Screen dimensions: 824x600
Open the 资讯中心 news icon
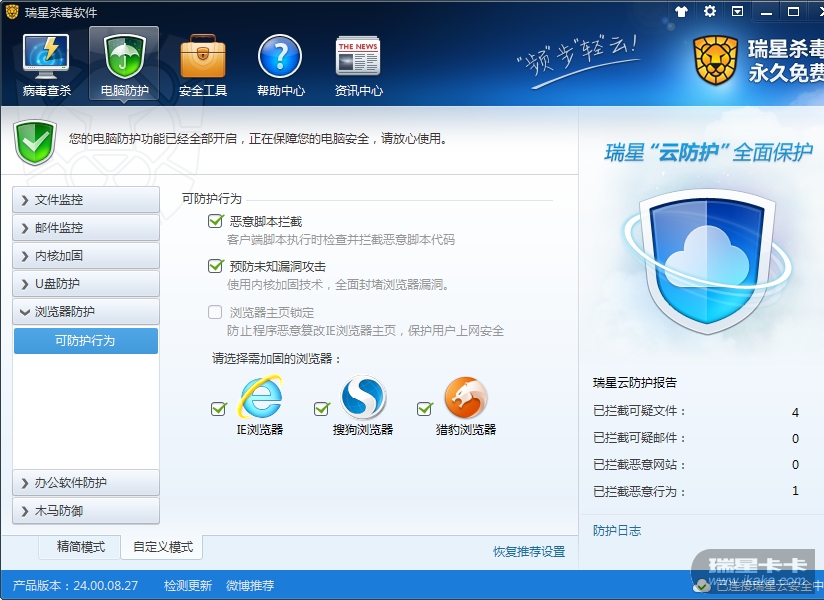click(358, 57)
